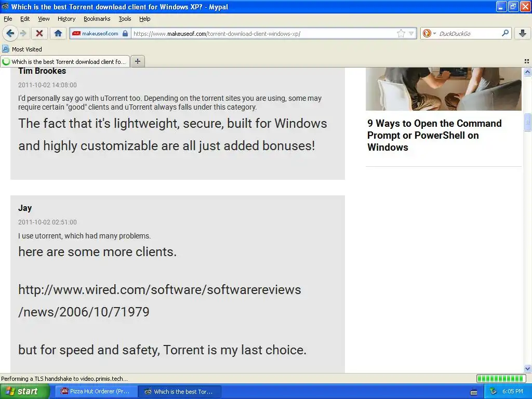
Task: Click the Tim Brookes commenter name
Action: pos(42,71)
